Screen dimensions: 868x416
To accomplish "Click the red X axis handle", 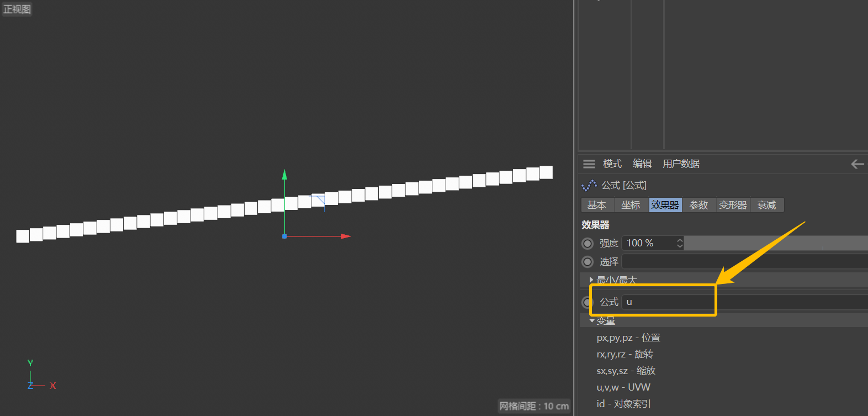I will coord(346,236).
